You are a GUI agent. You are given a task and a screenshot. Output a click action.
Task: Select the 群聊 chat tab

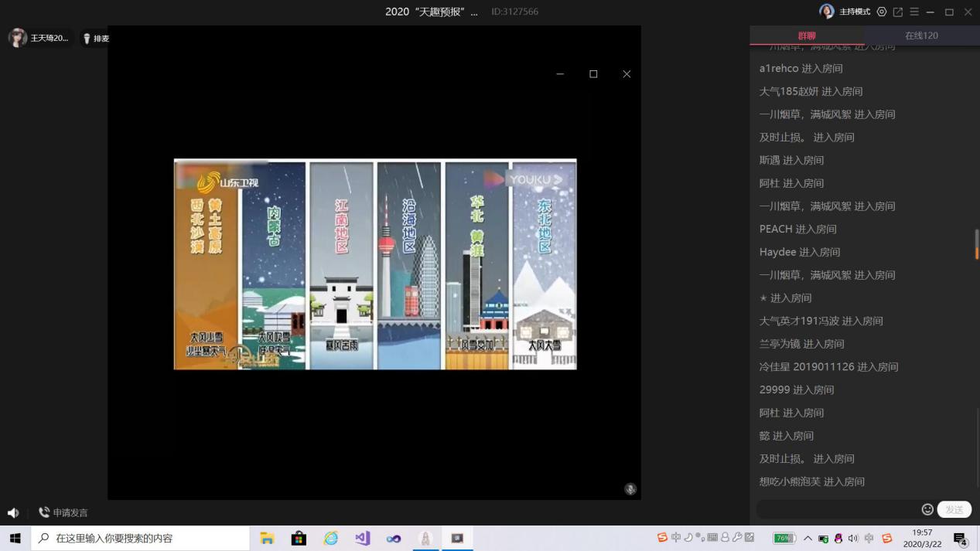click(807, 36)
